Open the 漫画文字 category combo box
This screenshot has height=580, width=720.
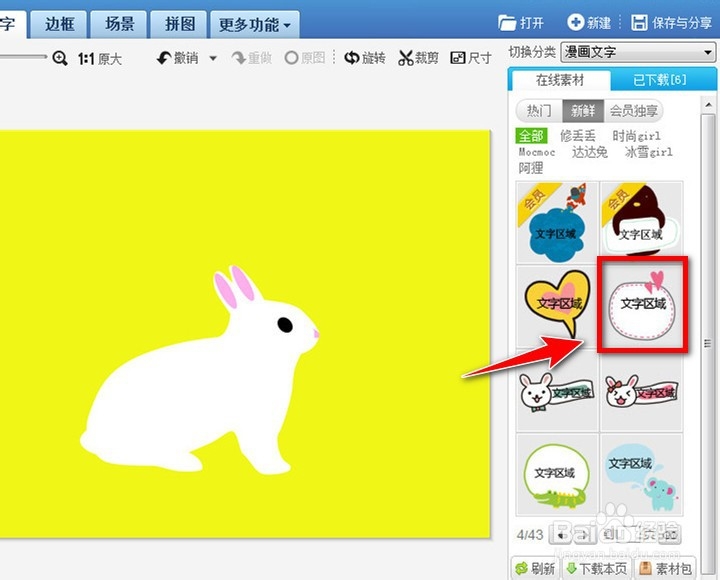(x=638, y=52)
